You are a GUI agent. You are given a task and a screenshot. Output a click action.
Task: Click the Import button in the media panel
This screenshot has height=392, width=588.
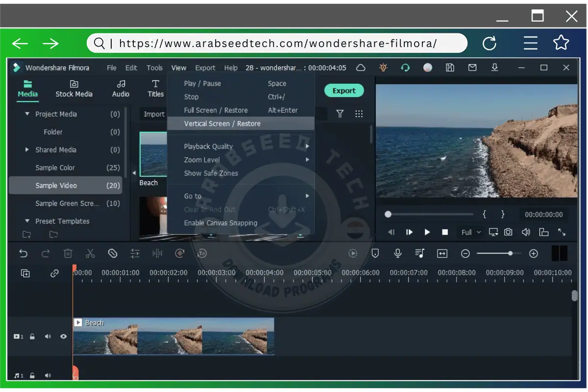click(x=153, y=114)
